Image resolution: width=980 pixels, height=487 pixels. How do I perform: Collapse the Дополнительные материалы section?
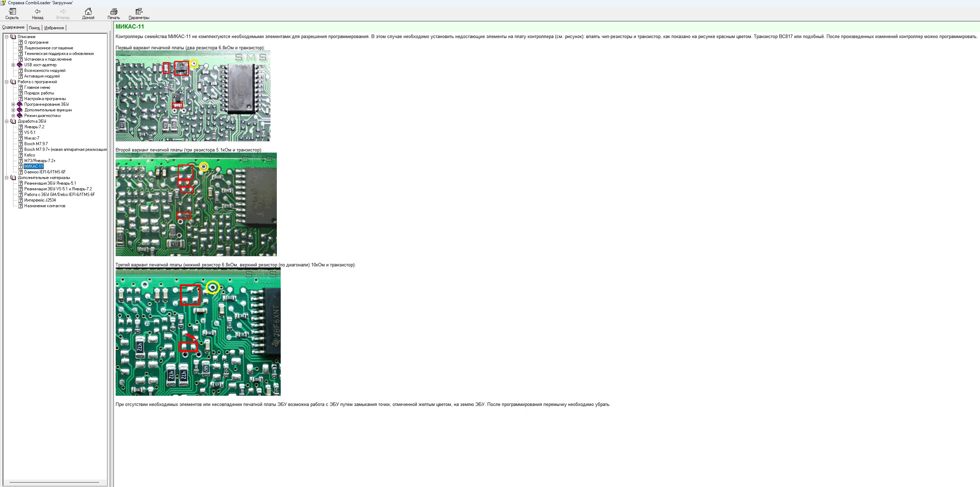6,178
